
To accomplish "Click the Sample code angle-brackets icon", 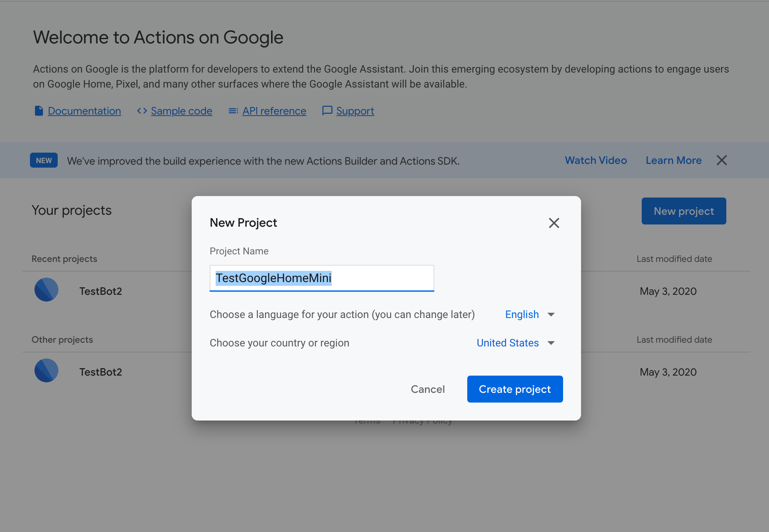I will pos(142,111).
